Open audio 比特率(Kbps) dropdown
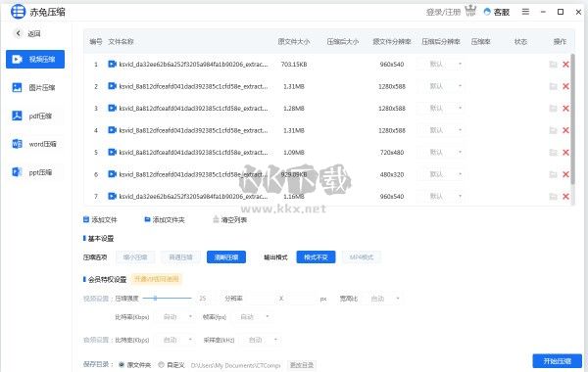This screenshot has width=588, height=372. [174, 340]
